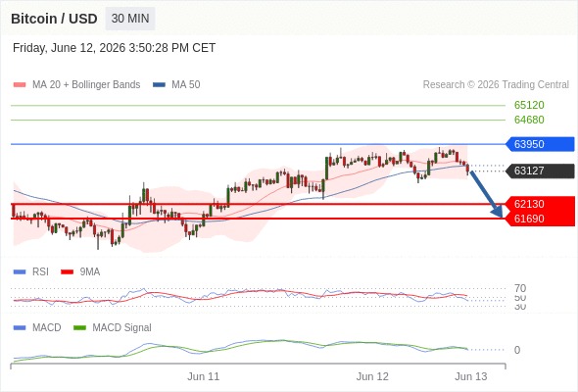Click the MACD zero level label
Image resolution: width=578 pixels, height=392 pixels.
(517, 350)
